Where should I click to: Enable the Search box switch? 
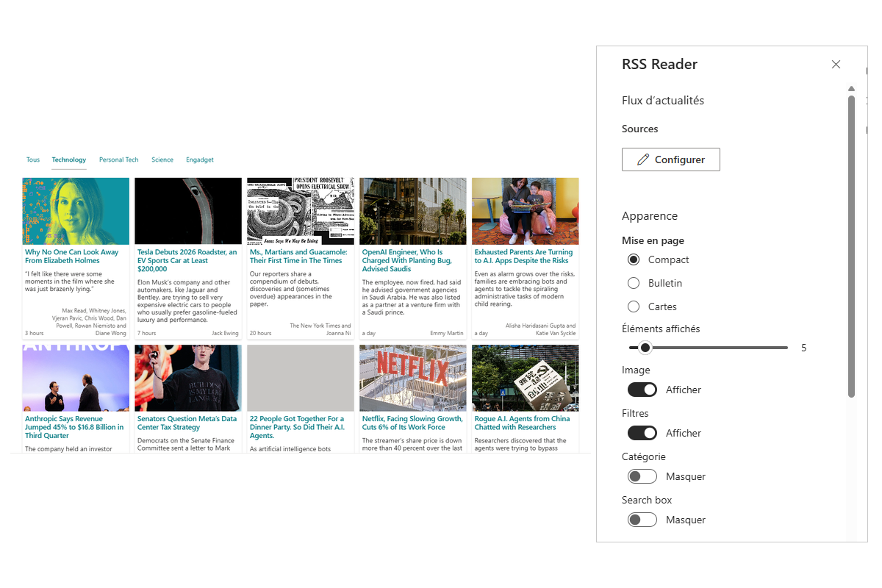click(642, 520)
